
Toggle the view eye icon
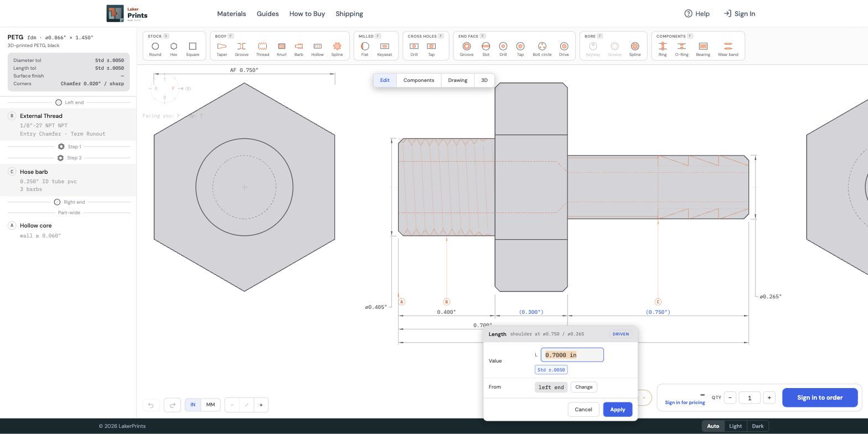click(188, 89)
